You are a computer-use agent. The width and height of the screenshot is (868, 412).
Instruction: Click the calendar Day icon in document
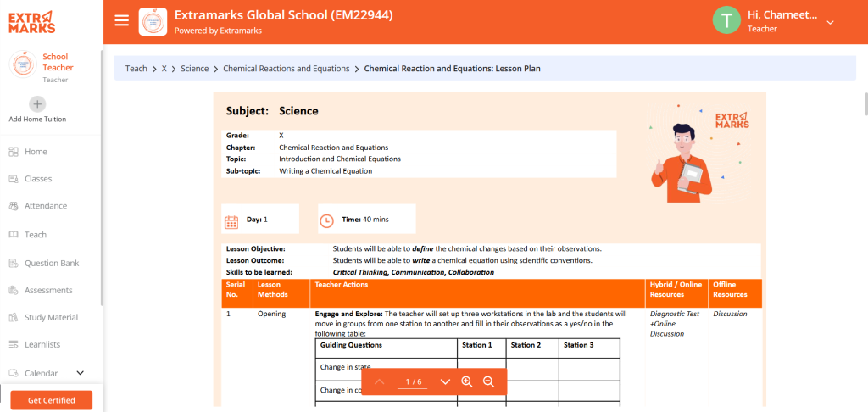click(231, 221)
